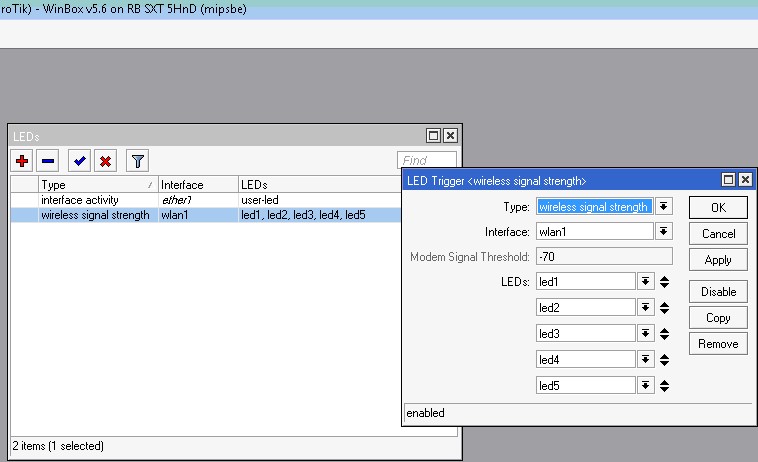Close the LED Trigger dialog

(x=745, y=180)
